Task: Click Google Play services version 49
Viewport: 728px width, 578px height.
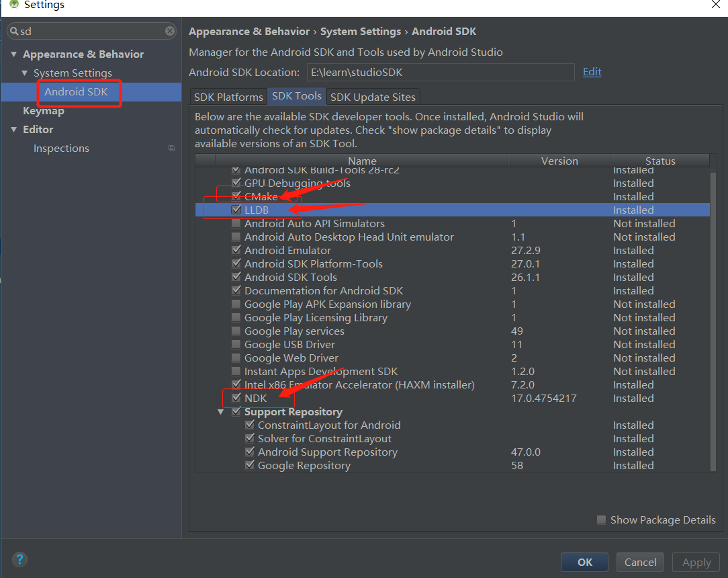Action: tap(516, 331)
